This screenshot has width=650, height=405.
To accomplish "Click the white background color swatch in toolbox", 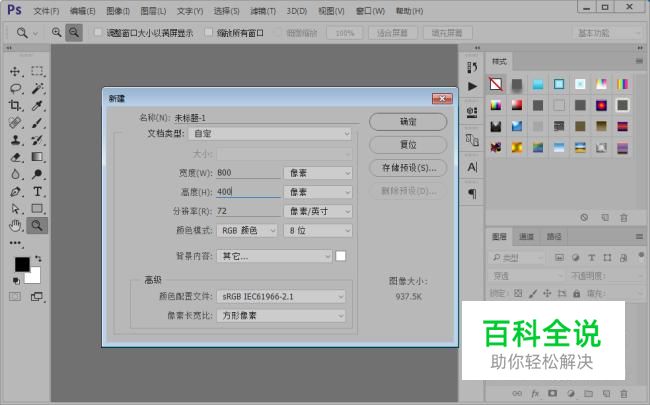I will tap(34, 277).
